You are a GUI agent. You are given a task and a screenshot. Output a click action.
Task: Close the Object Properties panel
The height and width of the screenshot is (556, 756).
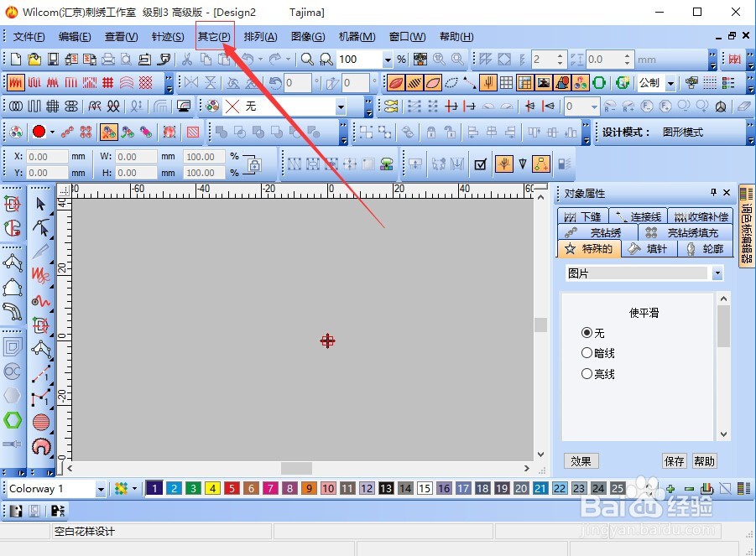727,192
